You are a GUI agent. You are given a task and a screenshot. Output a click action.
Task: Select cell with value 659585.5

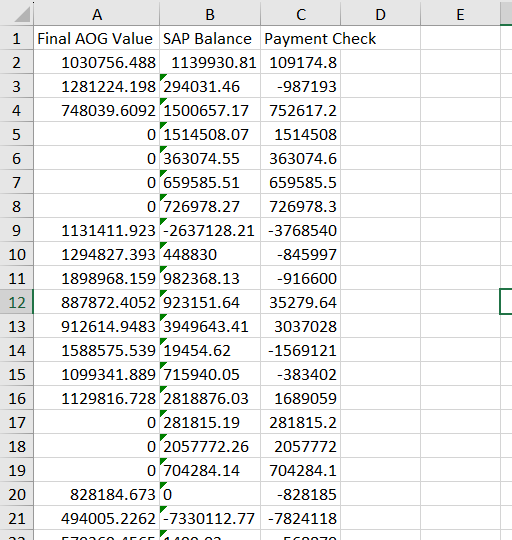point(301,182)
